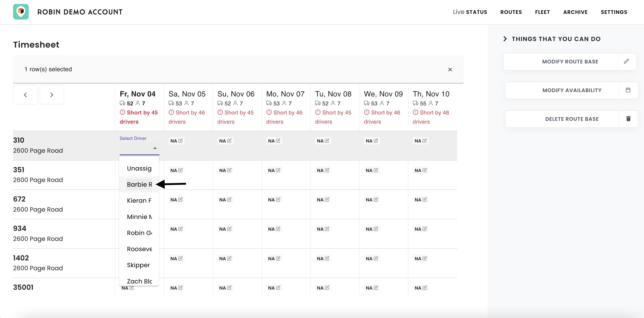Select route 351 row at 2600 Page Road
Viewport: 644px width, 318px height.
click(38, 175)
